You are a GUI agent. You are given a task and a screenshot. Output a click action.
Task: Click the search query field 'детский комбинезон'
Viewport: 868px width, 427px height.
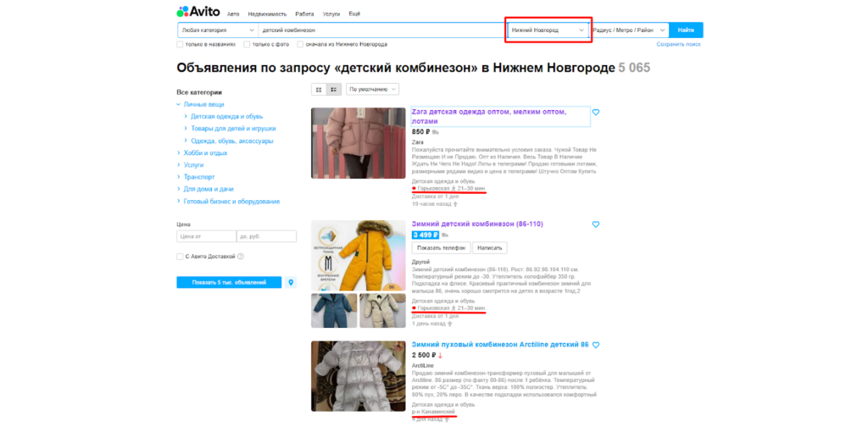click(x=382, y=30)
